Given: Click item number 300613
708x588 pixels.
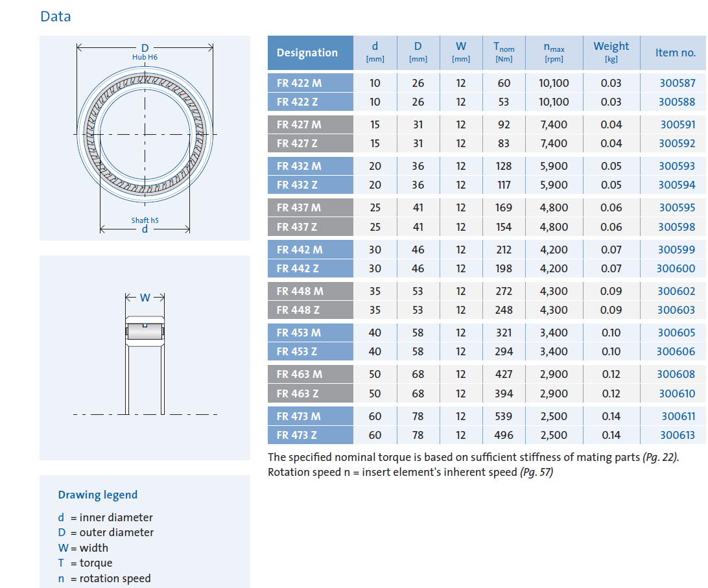Looking at the screenshot, I should 678,436.
